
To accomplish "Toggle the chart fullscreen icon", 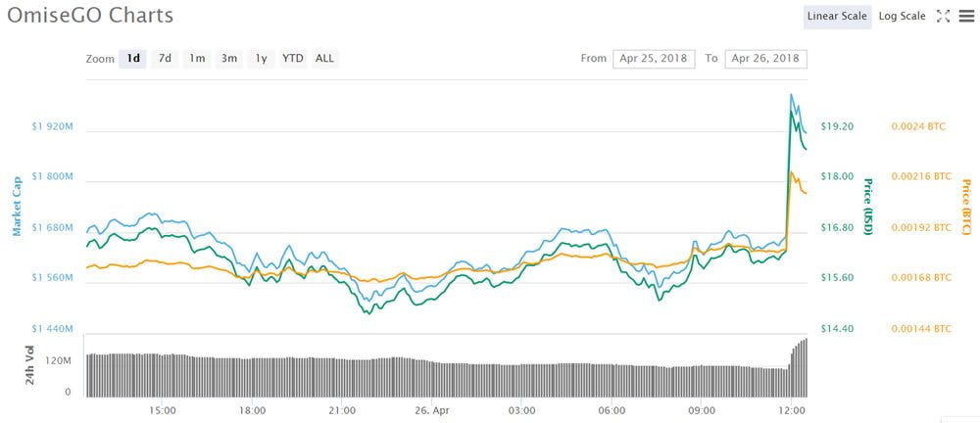I will (x=943, y=17).
